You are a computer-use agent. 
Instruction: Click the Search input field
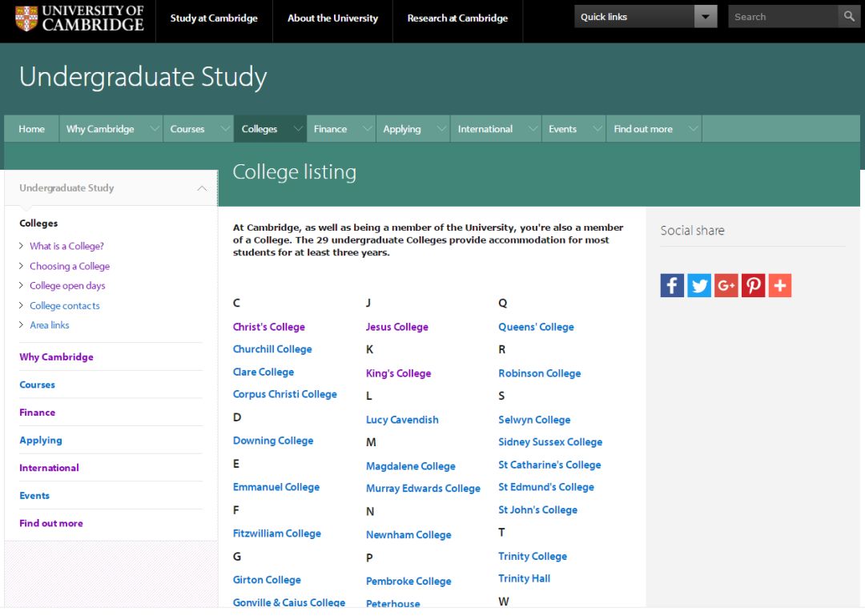click(x=783, y=17)
